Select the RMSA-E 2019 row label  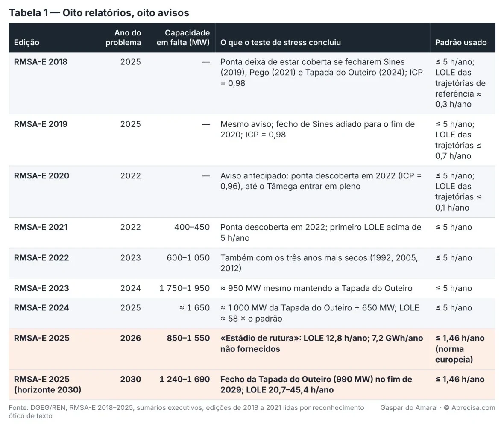click(x=41, y=124)
